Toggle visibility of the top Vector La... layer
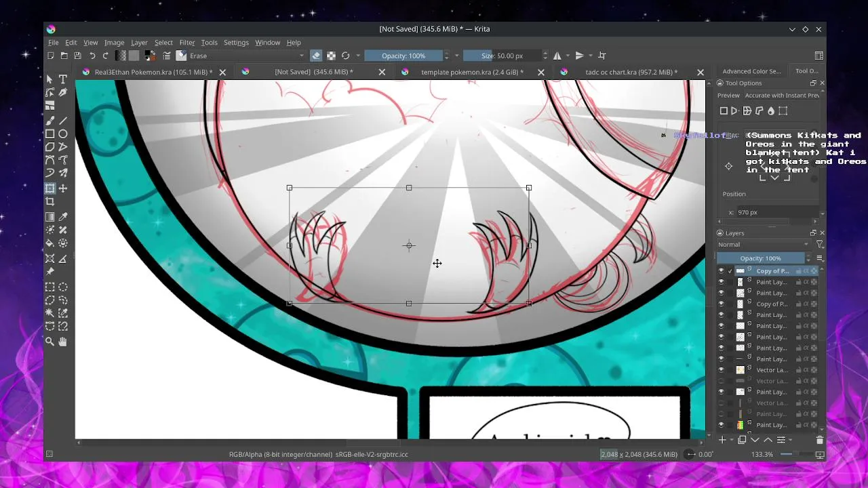868x488 pixels. 721,370
